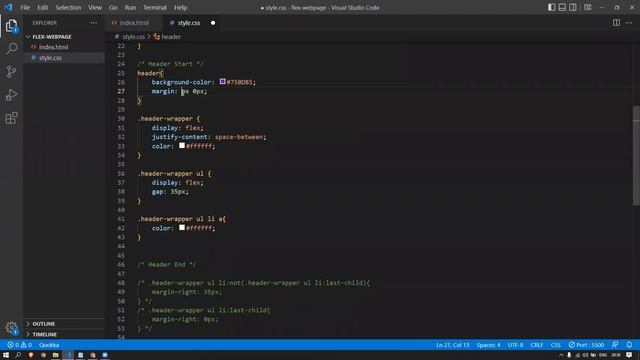Switch to the index.html tab
640x360 pixels.
tap(134, 23)
